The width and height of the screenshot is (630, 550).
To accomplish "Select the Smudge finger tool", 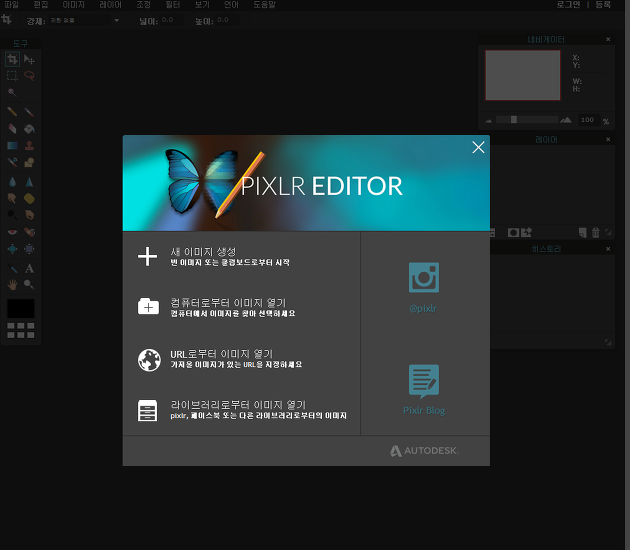I will (12, 198).
